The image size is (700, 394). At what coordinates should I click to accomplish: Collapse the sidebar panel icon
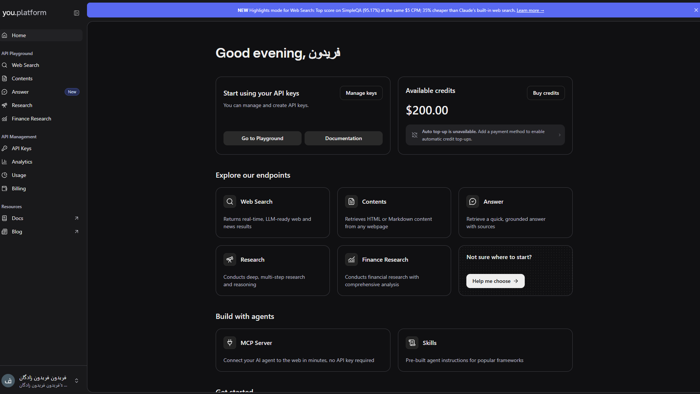pos(76,13)
